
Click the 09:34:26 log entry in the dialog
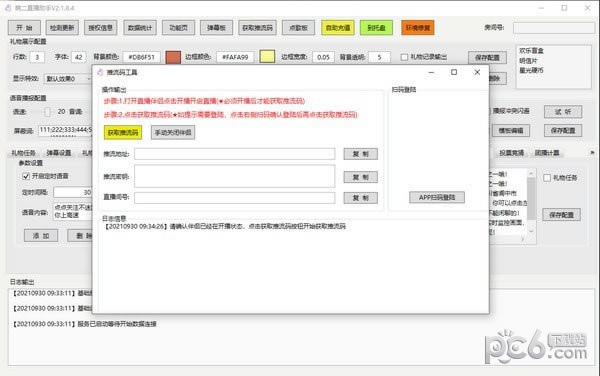[225, 226]
